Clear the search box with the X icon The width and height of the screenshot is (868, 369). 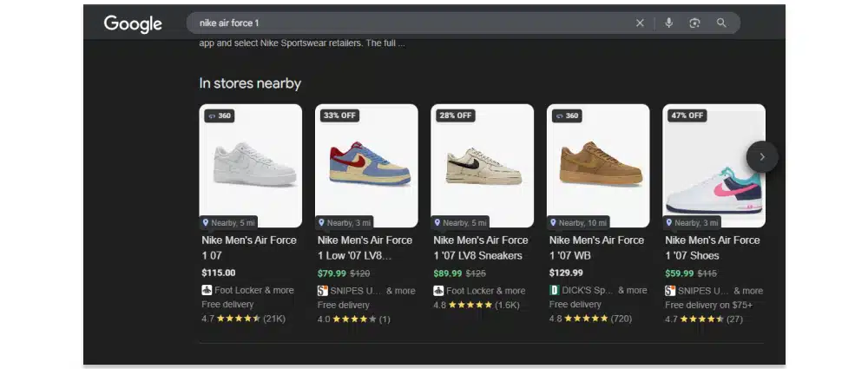[x=640, y=23]
